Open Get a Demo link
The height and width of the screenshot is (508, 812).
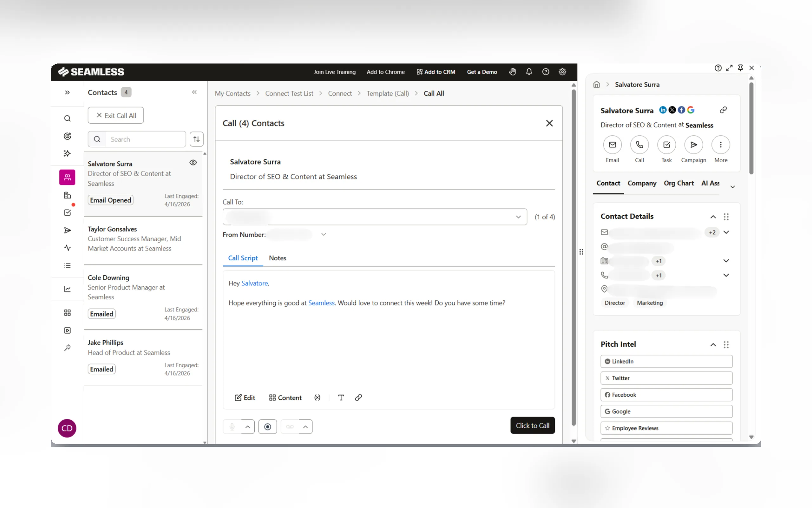coord(482,72)
